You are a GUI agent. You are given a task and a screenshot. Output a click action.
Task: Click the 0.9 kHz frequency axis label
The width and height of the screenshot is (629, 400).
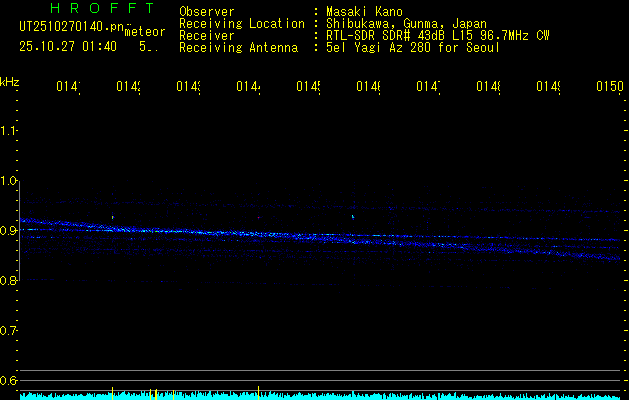point(8,230)
